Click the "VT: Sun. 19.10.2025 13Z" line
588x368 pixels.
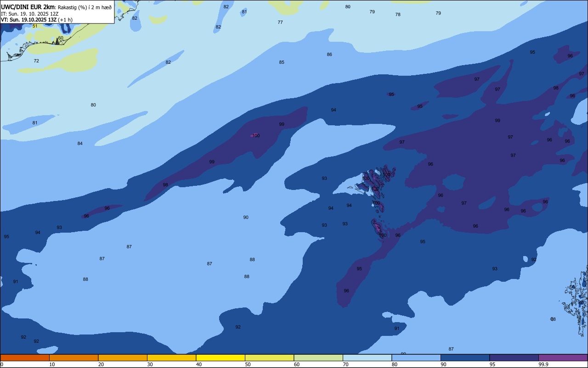(x=28, y=20)
